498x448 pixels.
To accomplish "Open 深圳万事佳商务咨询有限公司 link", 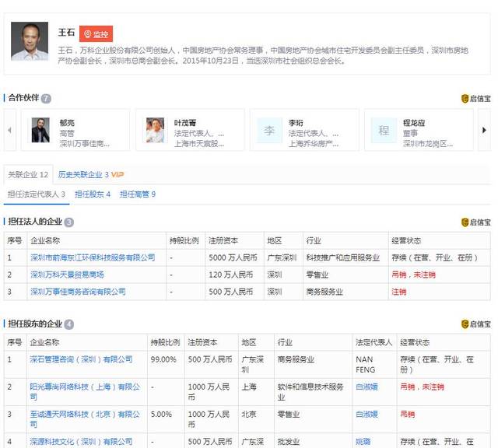I will coord(78,292).
